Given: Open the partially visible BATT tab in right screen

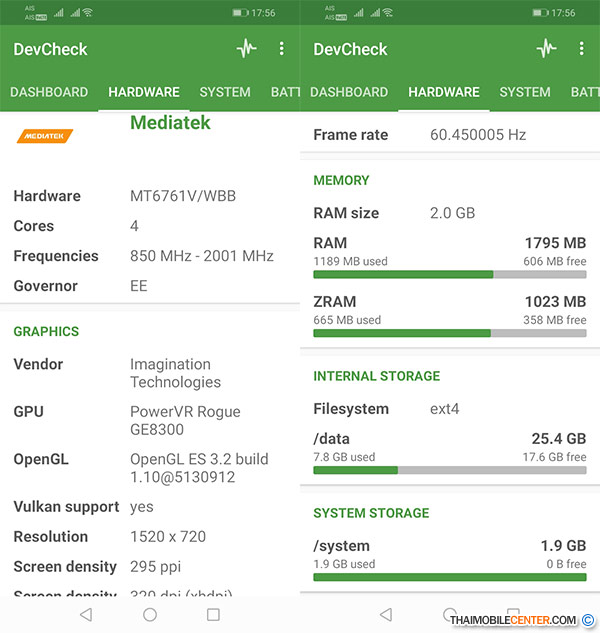Looking at the screenshot, I should point(585,92).
